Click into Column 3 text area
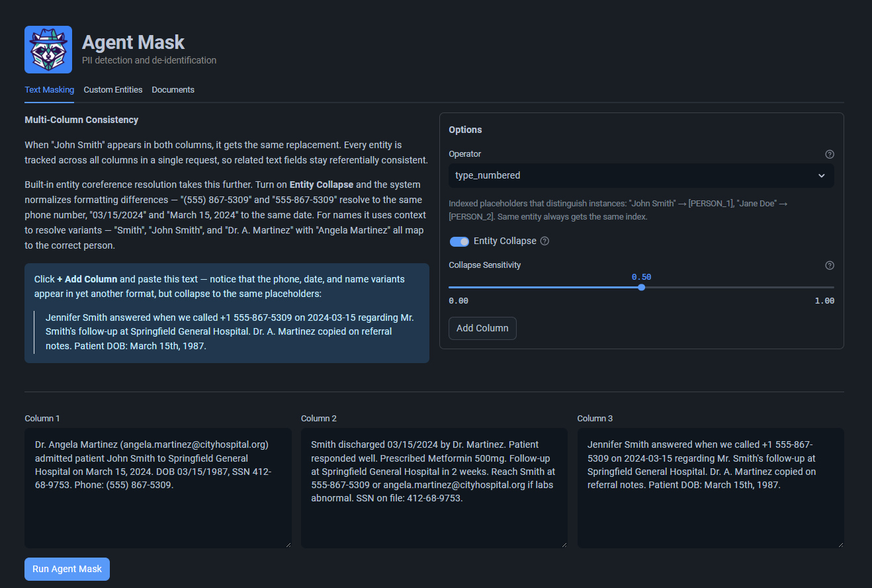Screen dimensions: 872x588 (711, 487)
